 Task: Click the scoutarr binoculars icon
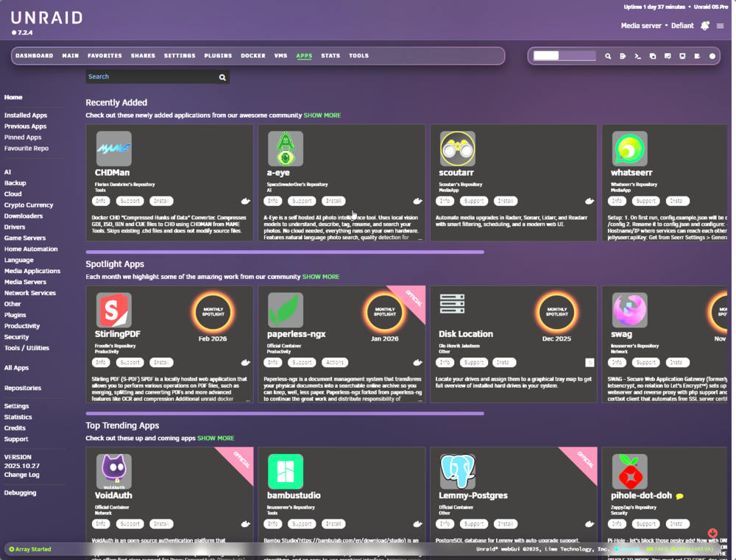[x=458, y=149]
